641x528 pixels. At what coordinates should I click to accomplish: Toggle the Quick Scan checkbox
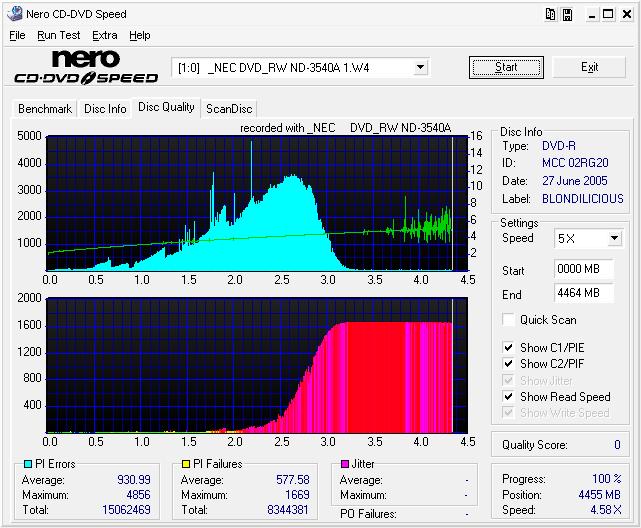[x=508, y=320]
